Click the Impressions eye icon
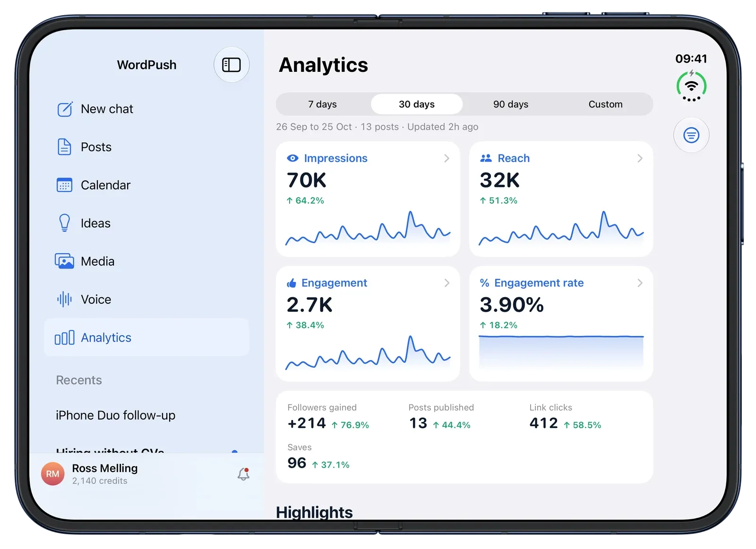Screen dimensions: 756x549 tap(292, 158)
